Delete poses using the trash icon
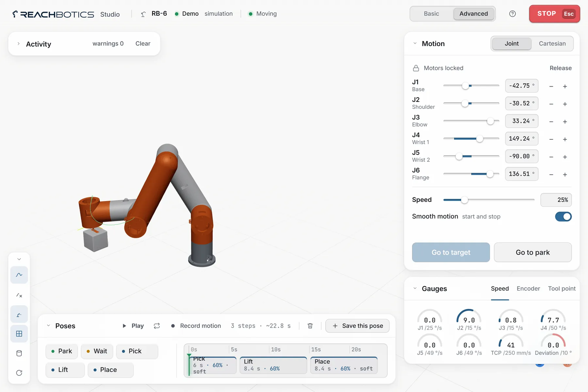588x392 pixels. 310,326
